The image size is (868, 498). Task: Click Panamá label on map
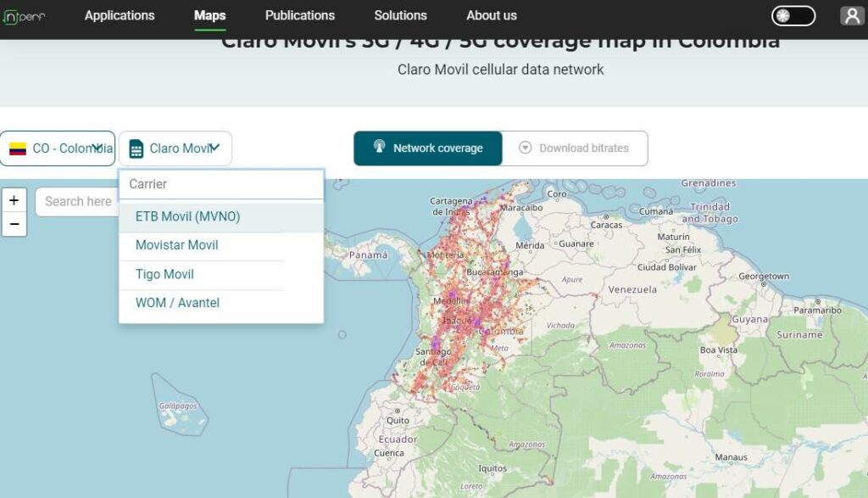pos(368,255)
